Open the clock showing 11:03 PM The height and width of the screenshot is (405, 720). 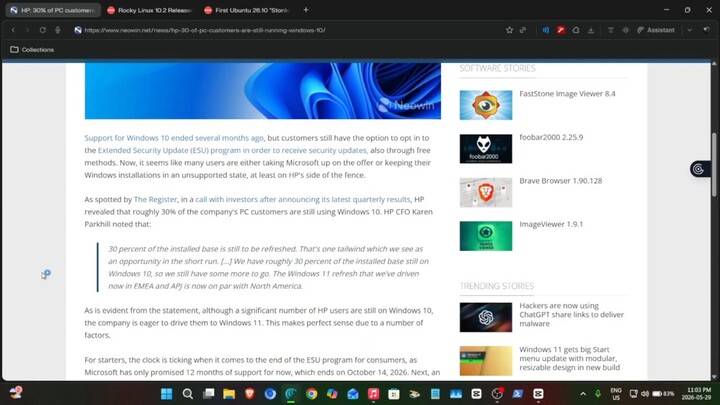tap(696, 394)
